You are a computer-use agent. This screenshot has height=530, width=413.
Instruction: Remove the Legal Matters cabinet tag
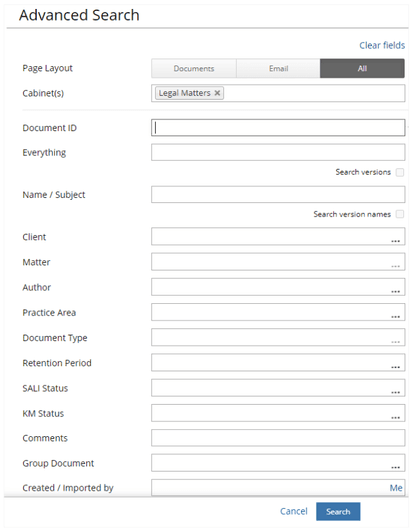pyautogui.click(x=217, y=93)
